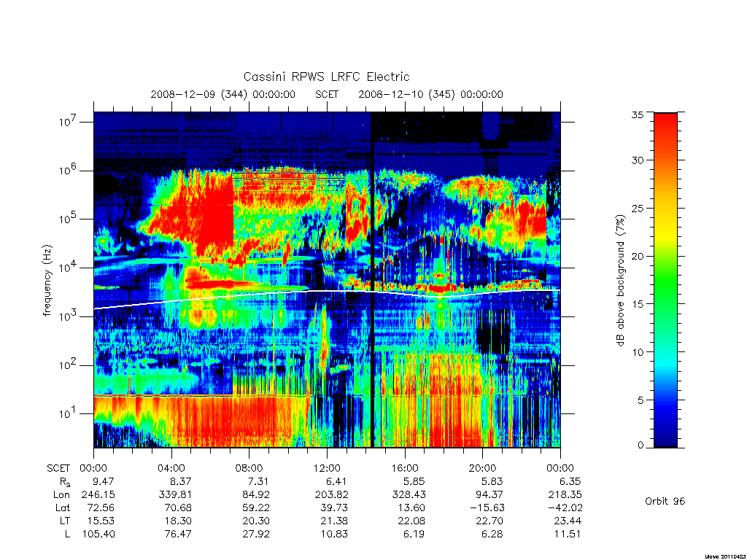Click the Lat value 39.73
The height and width of the screenshot is (560, 747).
tap(334, 507)
